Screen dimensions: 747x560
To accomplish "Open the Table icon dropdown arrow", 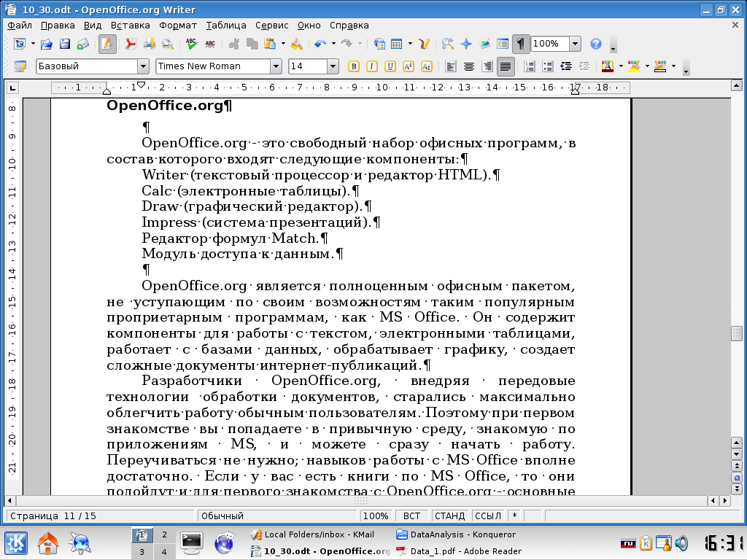I will [410, 44].
